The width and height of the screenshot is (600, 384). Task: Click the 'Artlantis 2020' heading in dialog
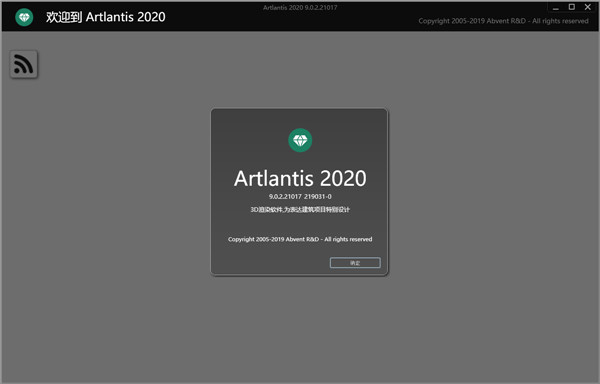point(300,178)
